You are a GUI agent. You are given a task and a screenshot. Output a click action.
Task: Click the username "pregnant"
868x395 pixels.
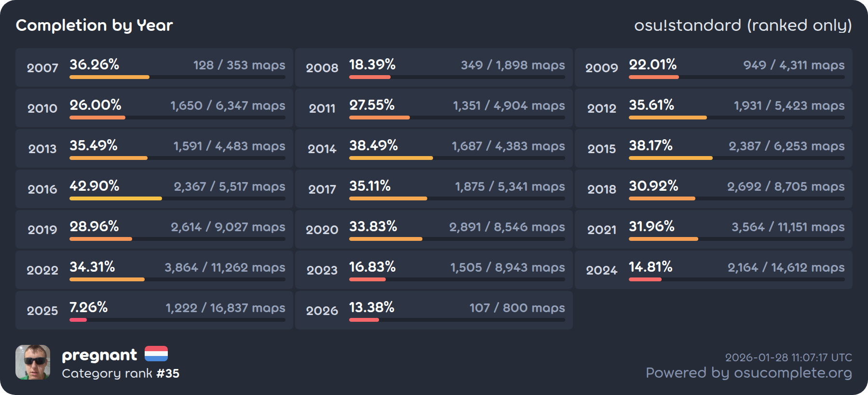[x=99, y=355]
